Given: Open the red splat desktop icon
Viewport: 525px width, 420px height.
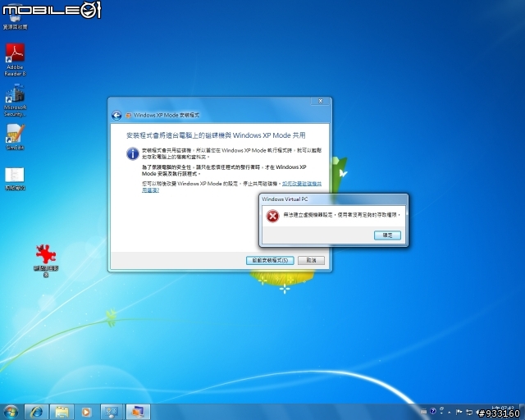Looking at the screenshot, I should [x=46, y=260].
